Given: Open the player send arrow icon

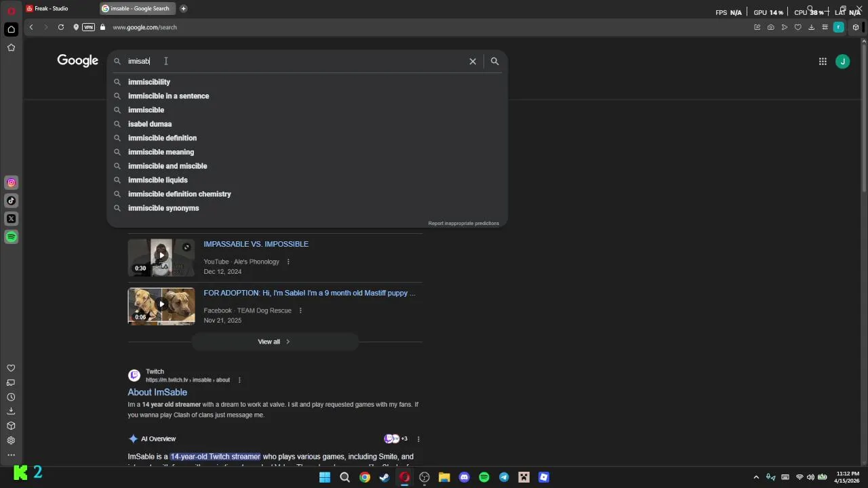Looking at the screenshot, I should (x=785, y=27).
